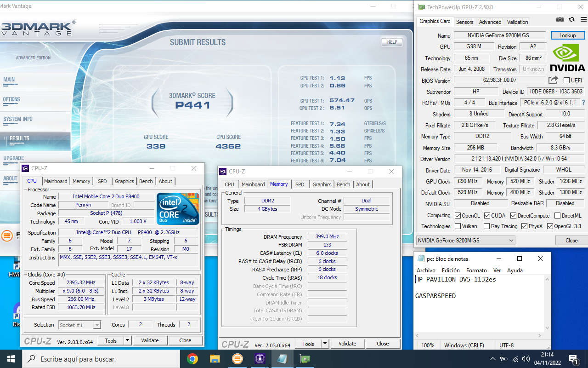The height and width of the screenshot is (368, 588).
Task: Switch to Advanced tab in GPU-Z
Action: coord(490,22)
